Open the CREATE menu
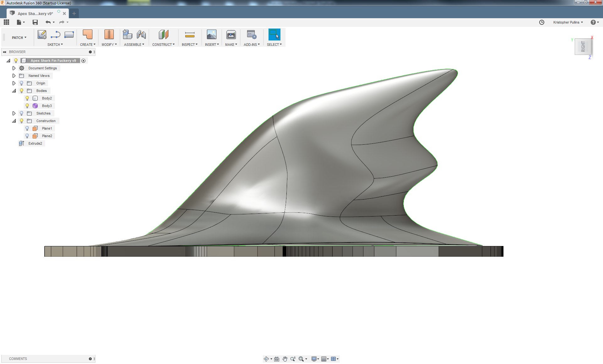603x364 pixels. click(88, 45)
